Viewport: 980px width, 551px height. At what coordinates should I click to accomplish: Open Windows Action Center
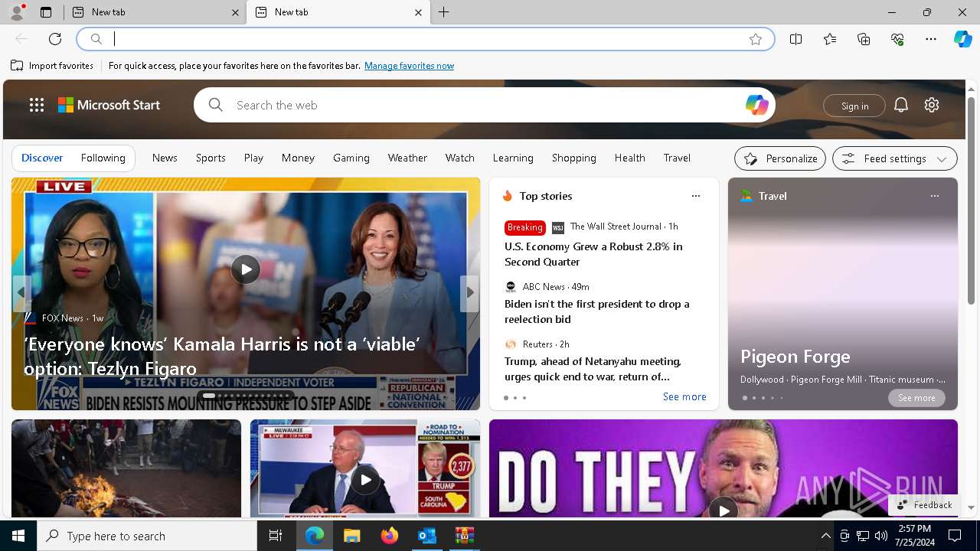pyautogui.click(x=955, y=536)
